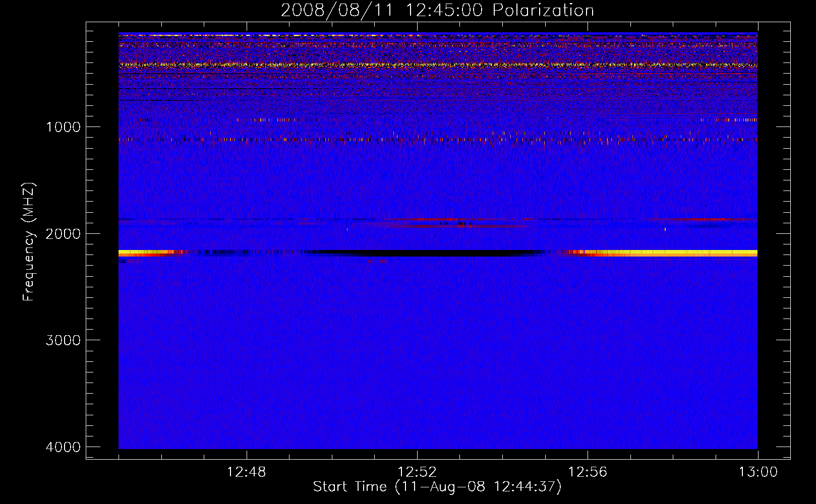The height and width of the screenshot is (504, 816).
Task: Click the 4000 frequency tick label
Action: (x=63, y=447)
